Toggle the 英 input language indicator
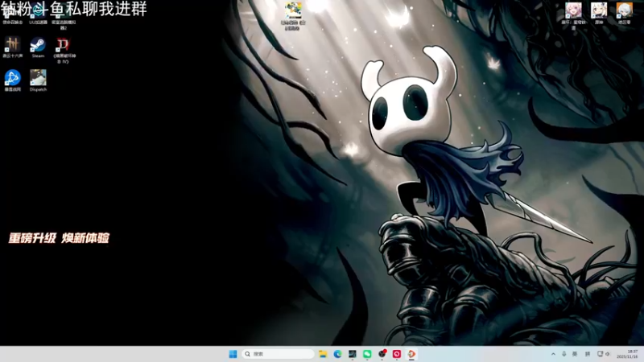The width and height of the screenshot is (644, 362). (575, 354)
